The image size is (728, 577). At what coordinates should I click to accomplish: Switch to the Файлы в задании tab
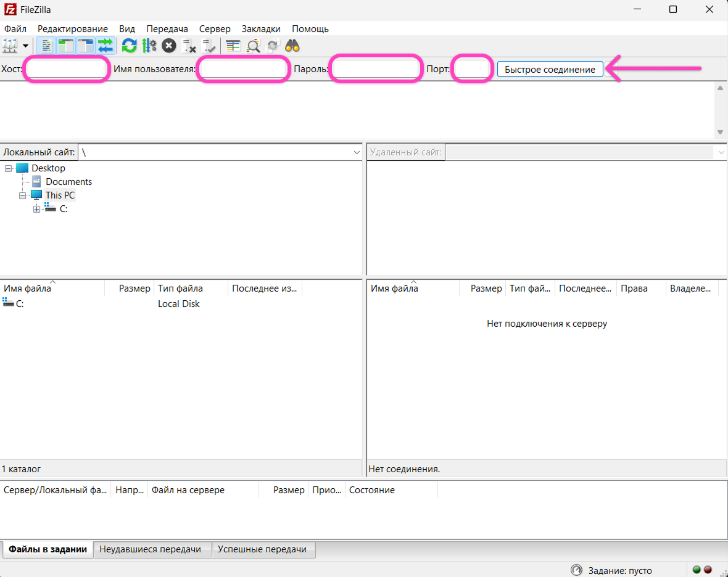(x=48, y=549)
